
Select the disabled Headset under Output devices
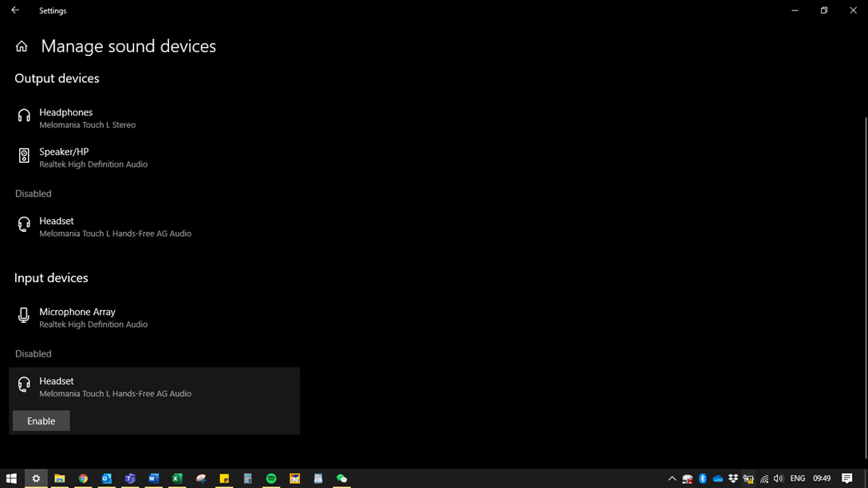115,226
